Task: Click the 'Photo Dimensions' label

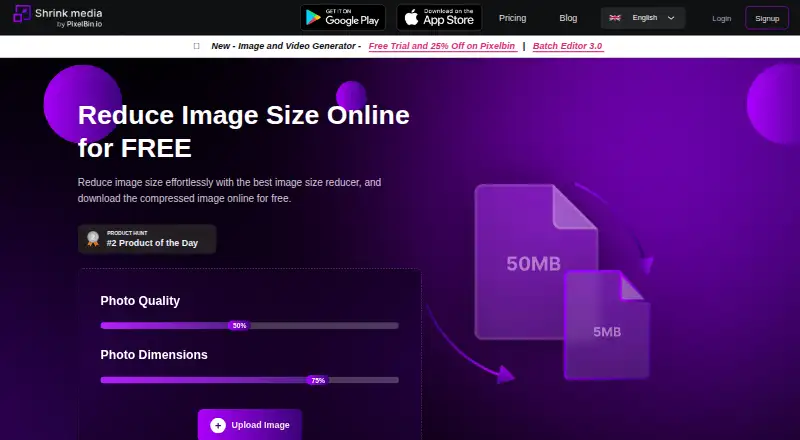Action: pos(154,355)
